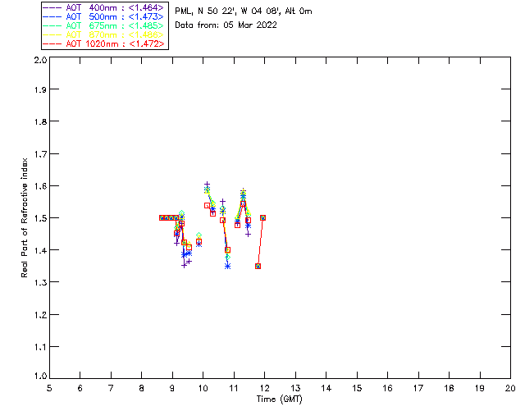
Task: Click the y-axis label 1.9
Action: tap(40, 89)
